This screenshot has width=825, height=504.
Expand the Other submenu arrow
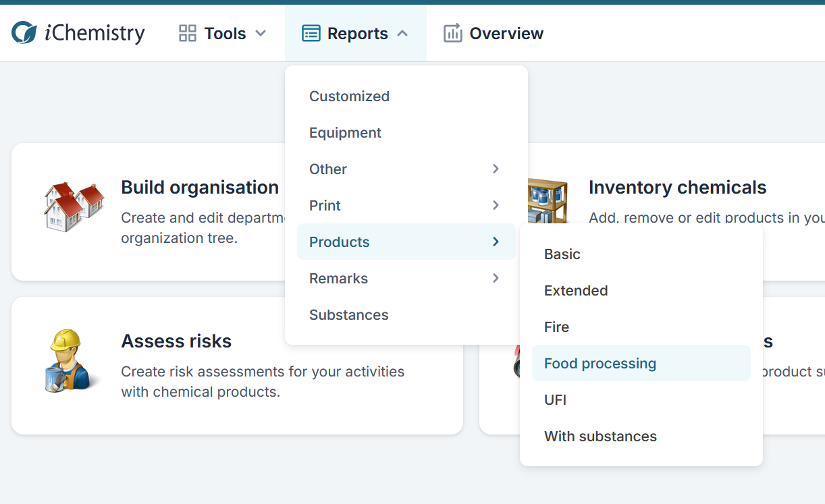tap(496, 169)
